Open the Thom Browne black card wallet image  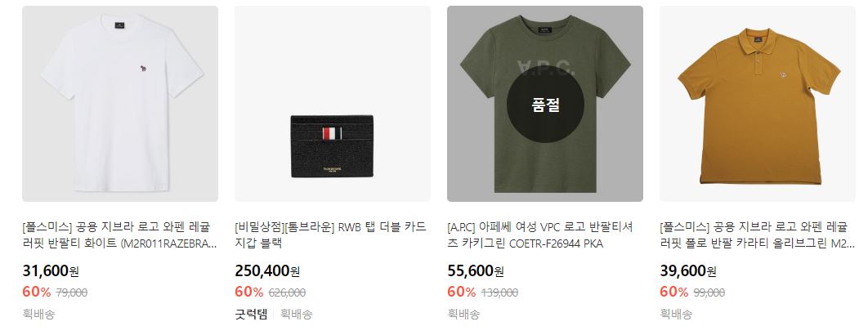[x=333, y=104]
